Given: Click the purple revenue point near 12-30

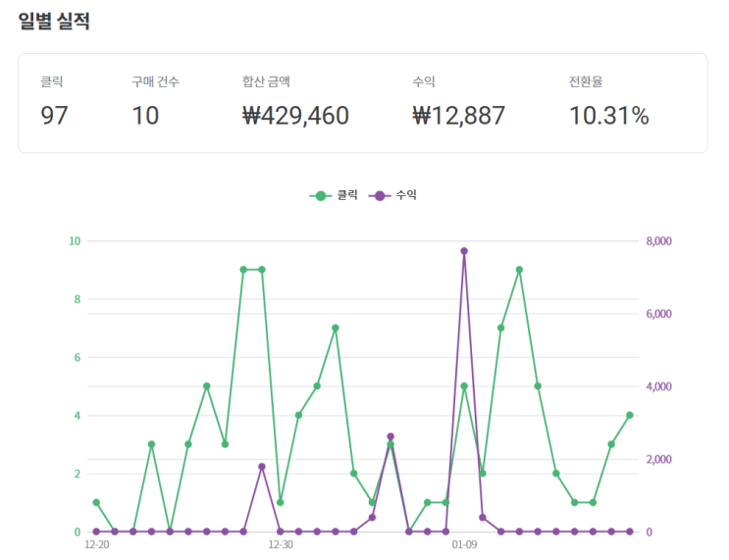Looking at the screenshot, I should 262,467.
